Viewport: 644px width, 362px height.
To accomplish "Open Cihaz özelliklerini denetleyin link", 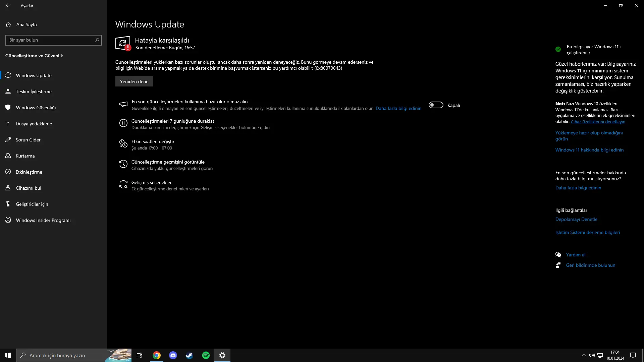I will pos(598,122).
